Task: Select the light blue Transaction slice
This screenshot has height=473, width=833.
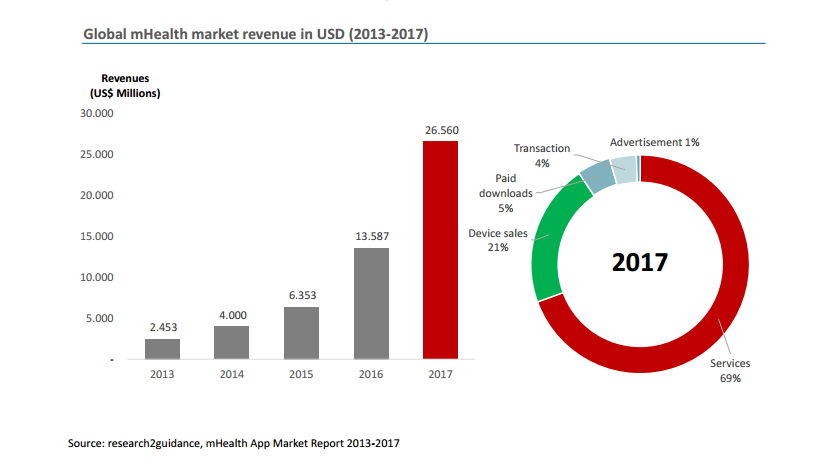Action: point(623,167)
